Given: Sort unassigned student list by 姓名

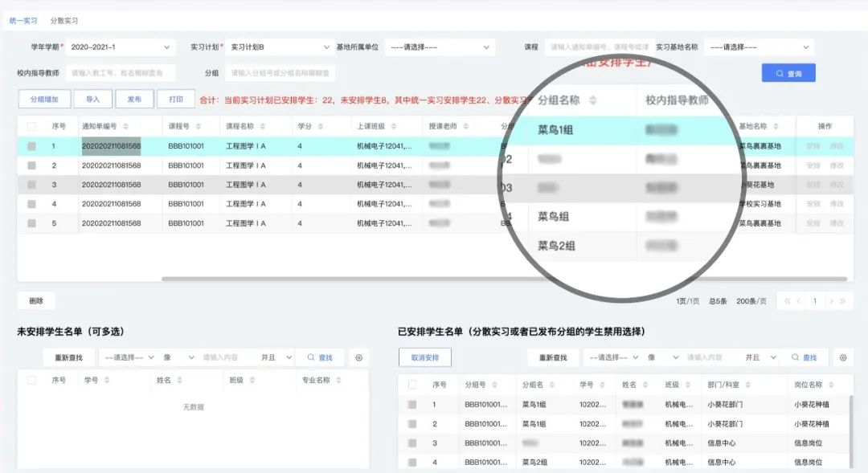Looking at the screenshot, I should pyautogui.click(x=179, y=380).
